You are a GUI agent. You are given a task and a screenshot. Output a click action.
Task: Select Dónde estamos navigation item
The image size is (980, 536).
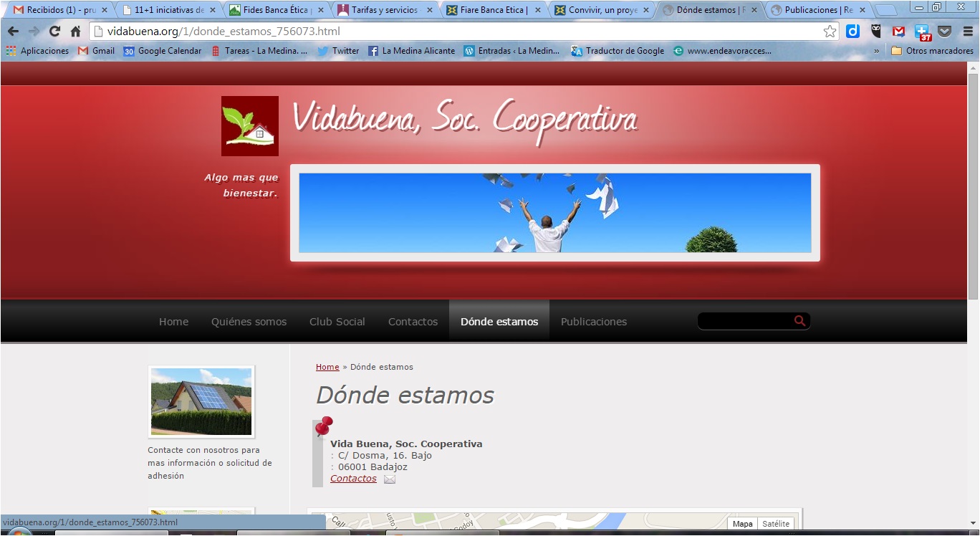pos(499,322)
